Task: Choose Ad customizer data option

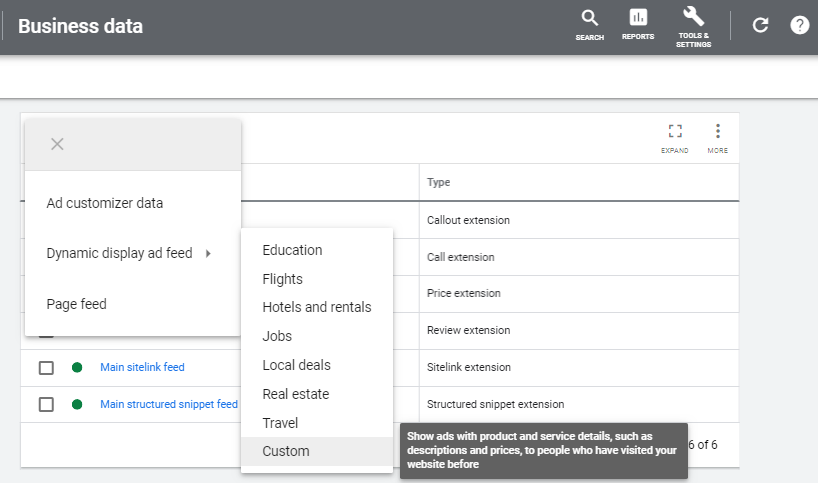Action: 105,203
